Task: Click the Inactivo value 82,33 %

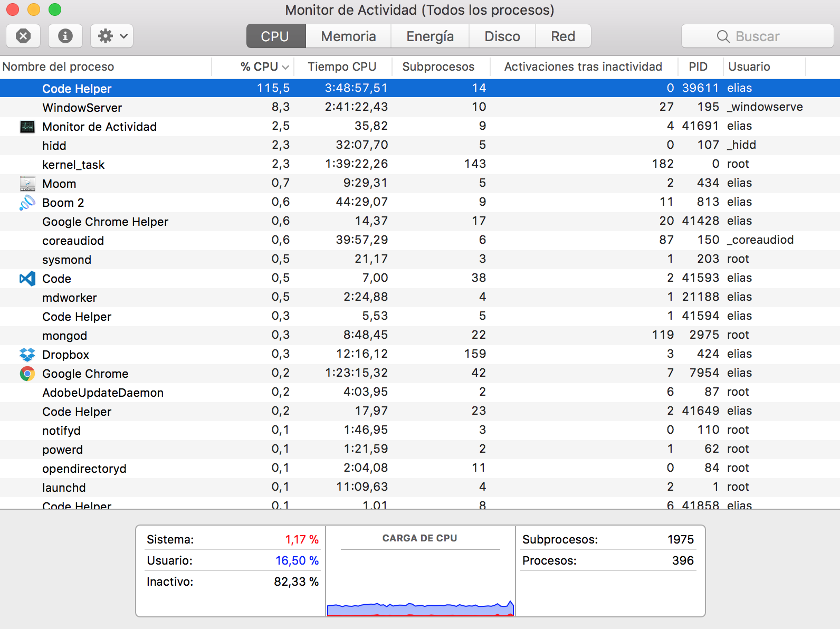Action: (x=297, y=582)
